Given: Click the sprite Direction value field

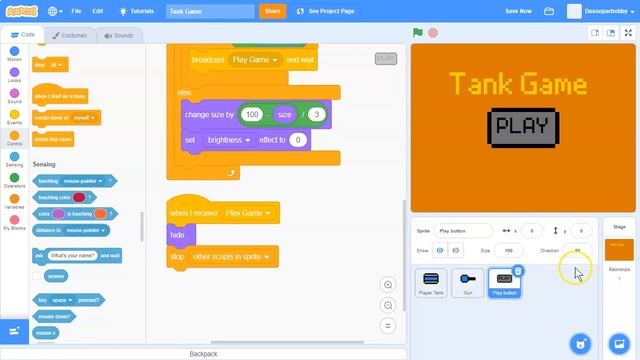Looking at the screenshot, I should click(x=577, y=250).
